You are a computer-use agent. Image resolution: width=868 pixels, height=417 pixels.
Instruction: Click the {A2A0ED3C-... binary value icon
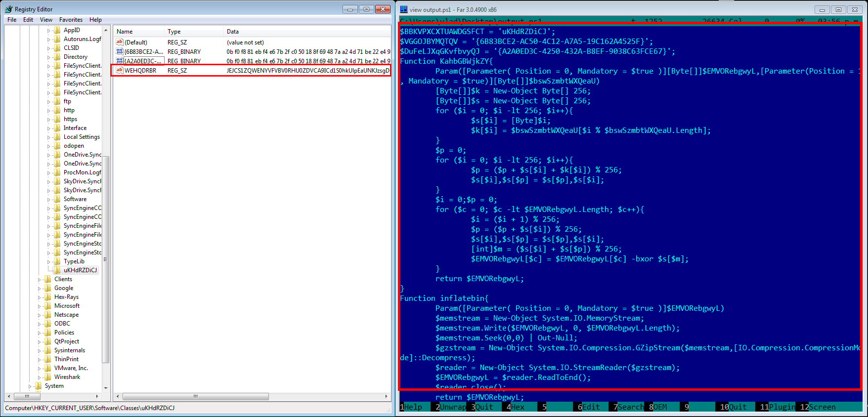point(120,61)
